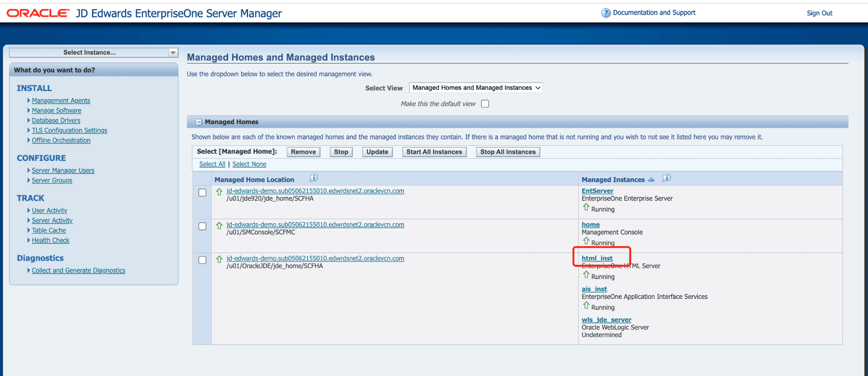Open the Management Agents link
The image size is (868, 376).
tap(61, 100)
